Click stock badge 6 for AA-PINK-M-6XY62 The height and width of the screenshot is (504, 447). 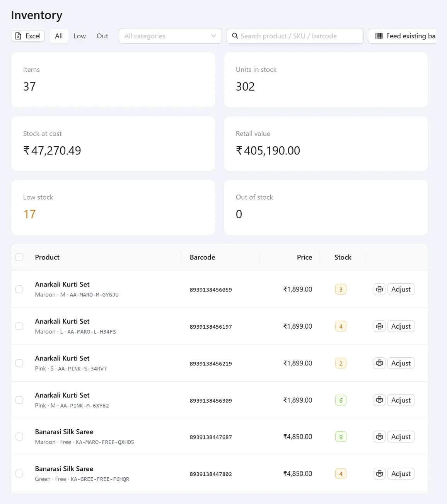pos(341,400)
